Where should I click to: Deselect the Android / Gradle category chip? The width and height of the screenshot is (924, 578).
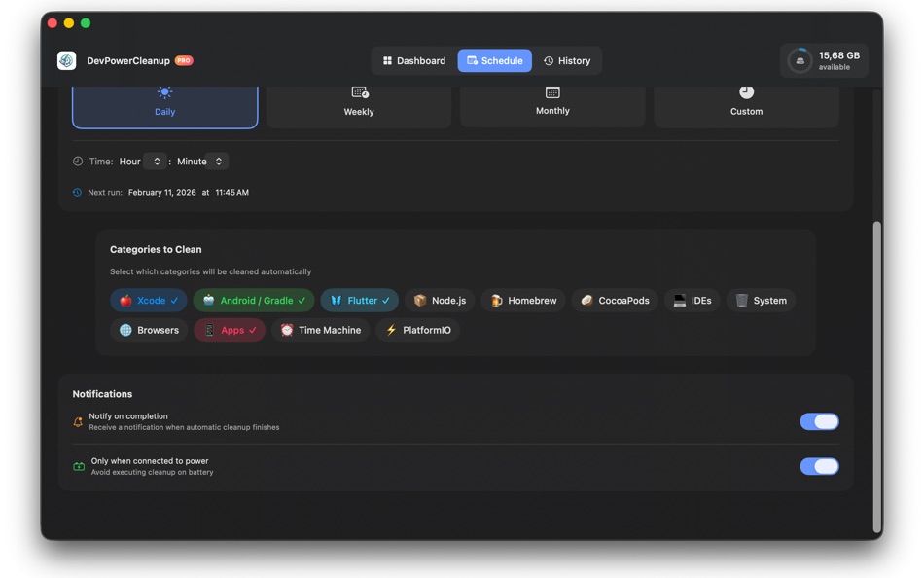pos(254,301)
